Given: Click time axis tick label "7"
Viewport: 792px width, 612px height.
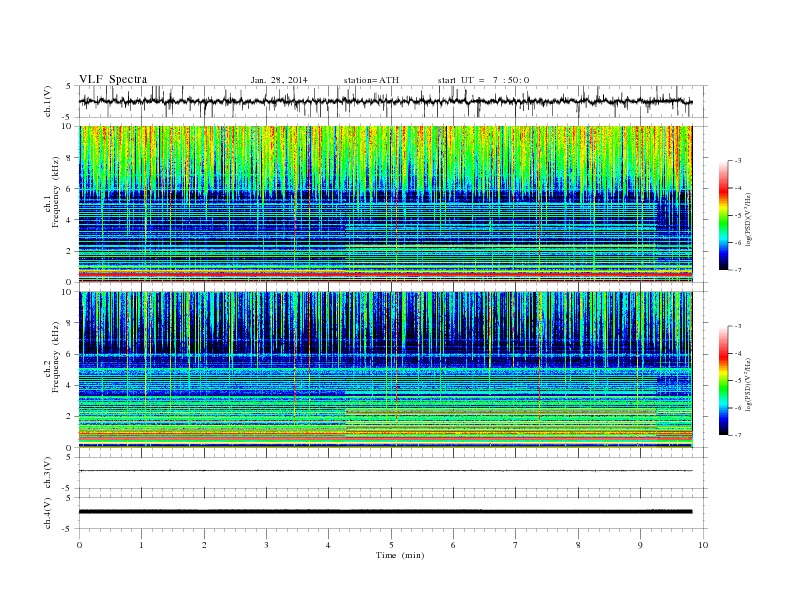Looking at the screenshot, I should click(516, 545).
